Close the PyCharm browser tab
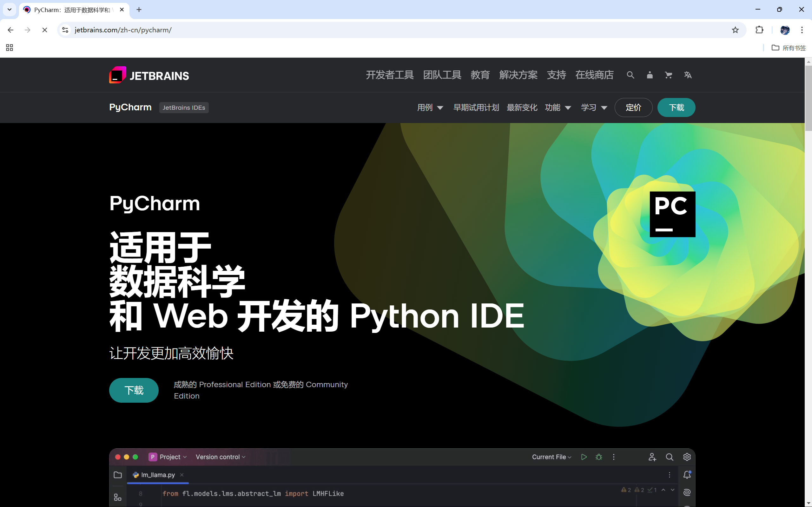812x507 pixels. (x=122, y=10)
